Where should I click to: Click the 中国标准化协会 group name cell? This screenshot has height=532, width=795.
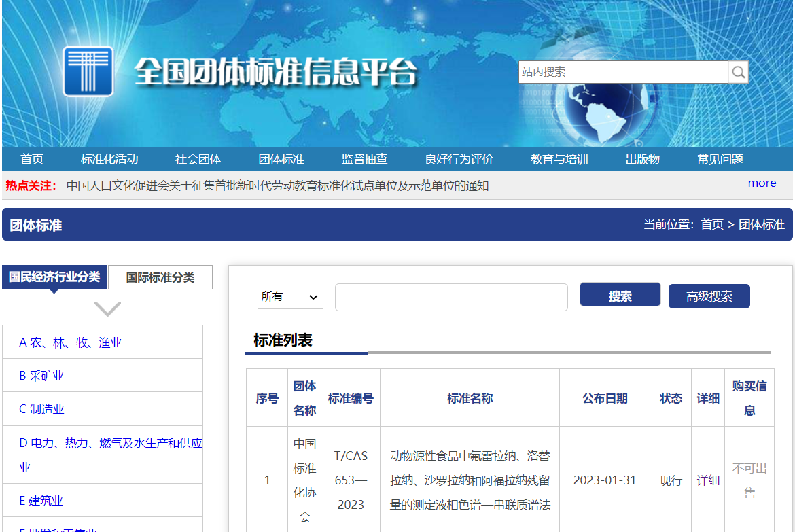click(304, 480)
